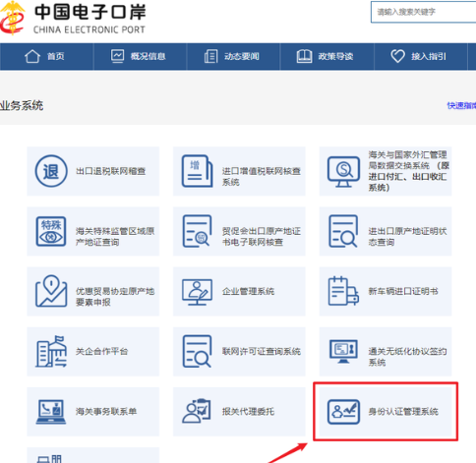Open 优惠贸易协定原产地要素申报

click(x=93, y=291)
